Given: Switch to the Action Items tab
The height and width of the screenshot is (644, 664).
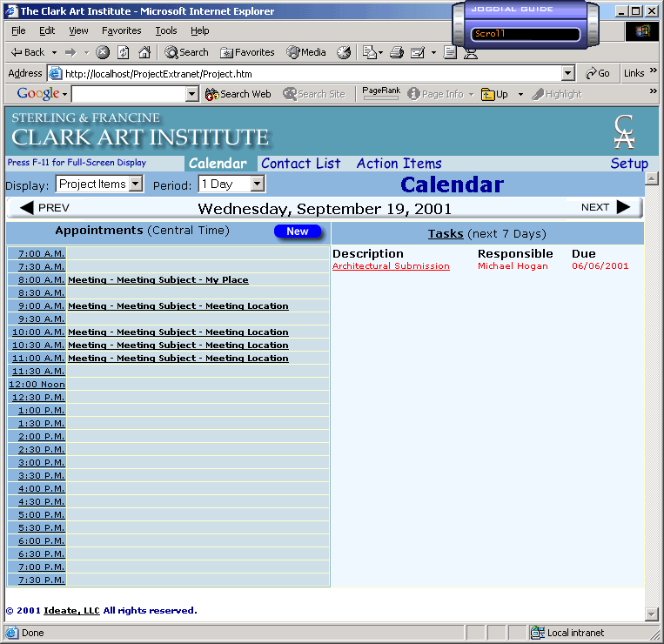Looking at the screenshot, I should coord(399,164).
